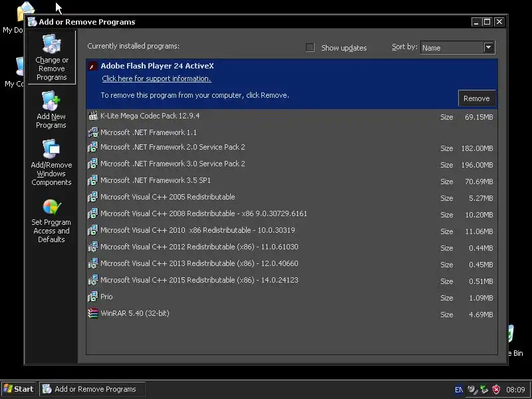532x399 pixels.
Task: Select Visual C++ 2008 Redistributable x86 9.0.30729.6161
Action: click(292, 214)
